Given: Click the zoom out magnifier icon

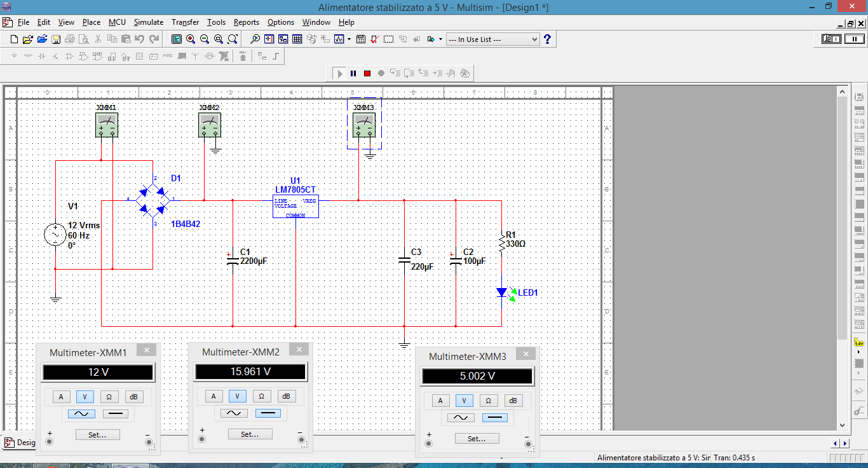Looking at the screenshot, I should coord(205,39).
